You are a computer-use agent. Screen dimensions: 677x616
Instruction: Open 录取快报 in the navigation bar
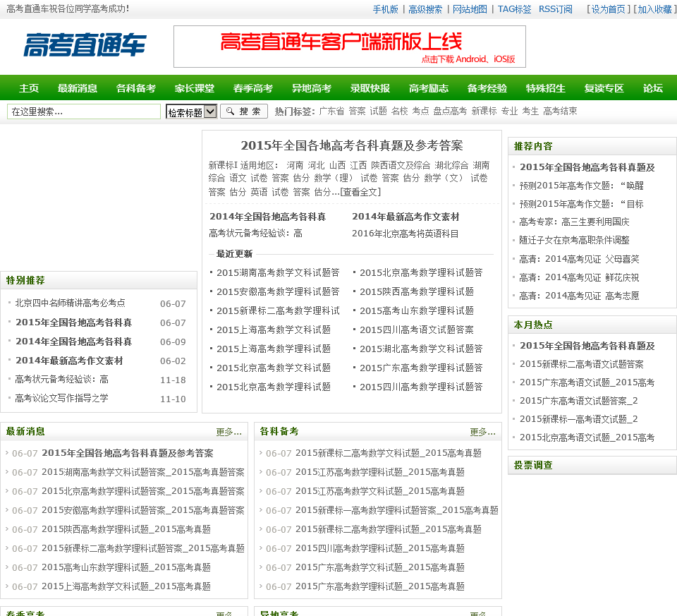tap(370, 88)
